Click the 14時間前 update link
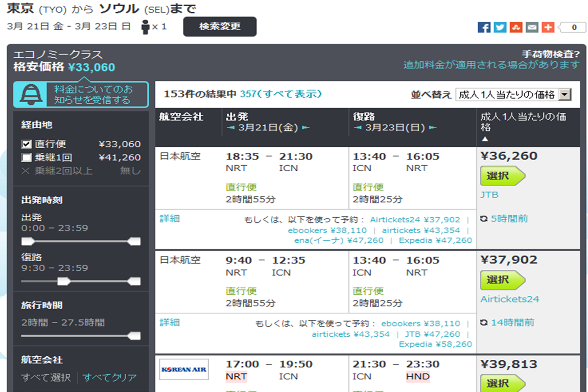This screenshot has width=588, height=392. [512, 322]
